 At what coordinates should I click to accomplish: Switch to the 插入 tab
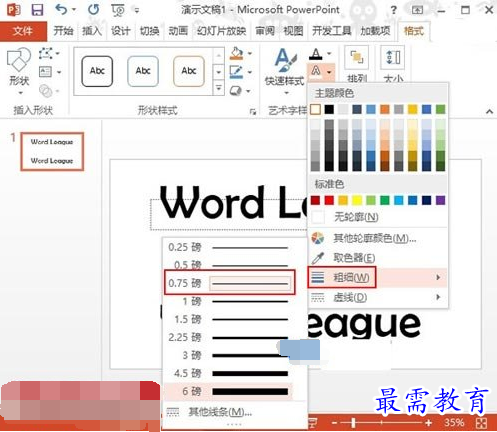pyautogui.click(x=92, y=31)
